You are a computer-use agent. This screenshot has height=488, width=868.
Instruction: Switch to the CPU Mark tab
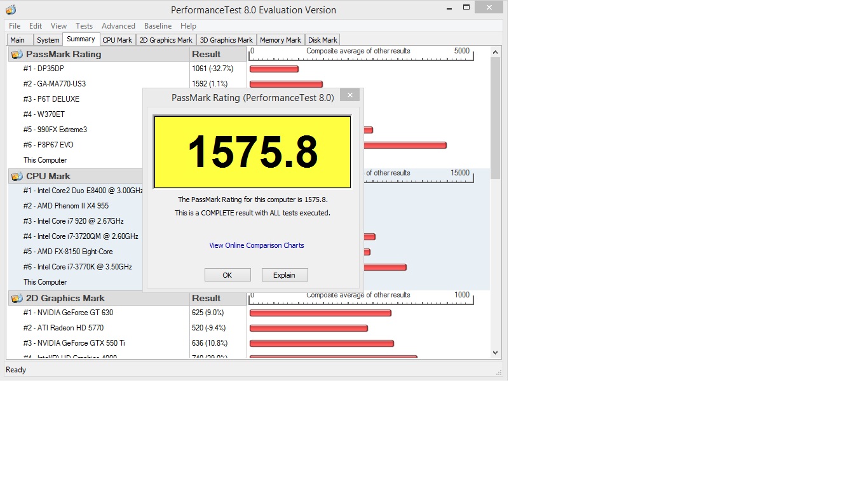click(118, 40)
